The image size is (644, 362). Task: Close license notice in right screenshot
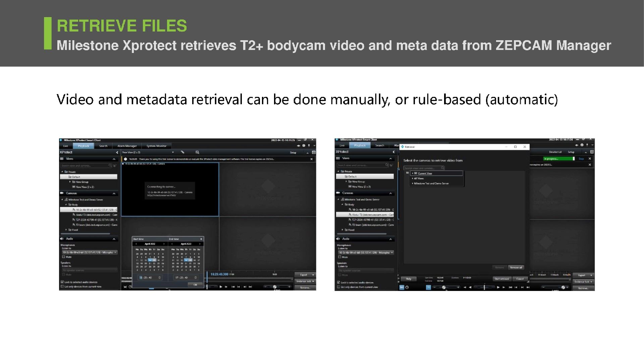[590, 165]
